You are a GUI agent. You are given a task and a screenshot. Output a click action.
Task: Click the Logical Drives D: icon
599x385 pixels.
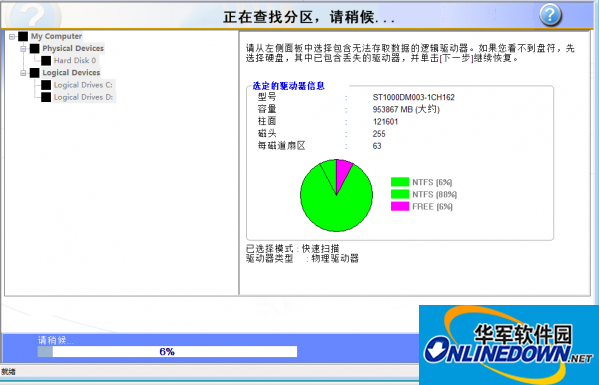(x=46, y=97)
